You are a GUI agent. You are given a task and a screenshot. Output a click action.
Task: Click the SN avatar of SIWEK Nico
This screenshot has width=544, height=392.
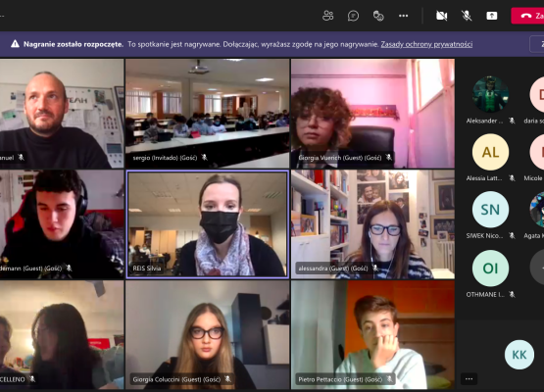click(490, 210)
